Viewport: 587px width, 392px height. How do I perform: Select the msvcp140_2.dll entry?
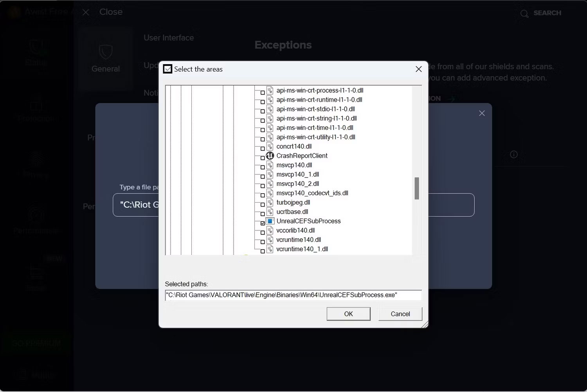pyautogui.click(x=297, y=184)
